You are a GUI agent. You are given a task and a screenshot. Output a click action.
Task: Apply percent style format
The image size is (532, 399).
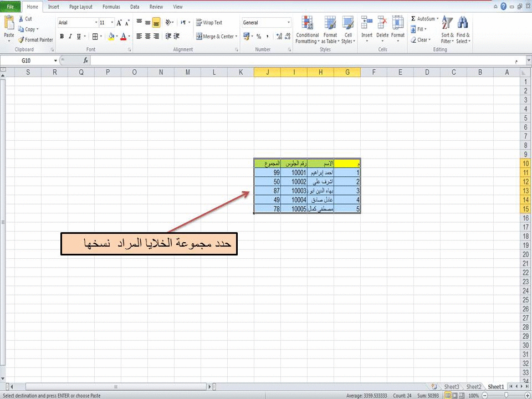(259, 37)
